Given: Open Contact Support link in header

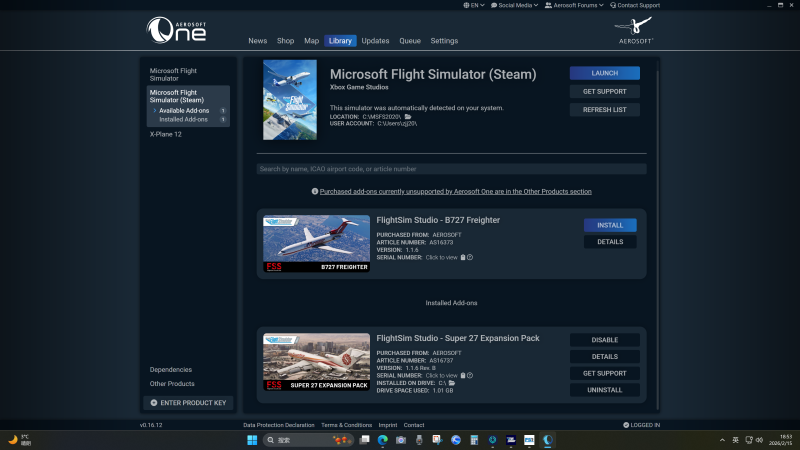Looking at the screenshot, I should (x=635, y=5).
